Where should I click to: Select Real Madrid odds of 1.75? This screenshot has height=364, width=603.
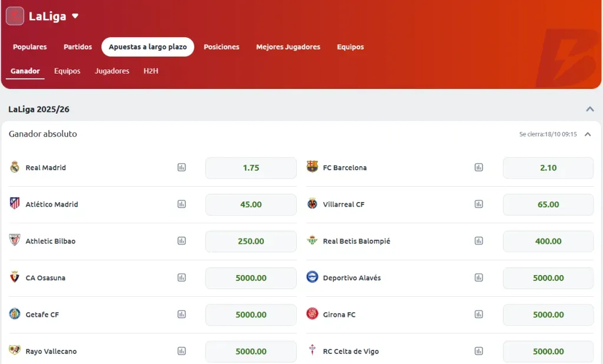(250, 168)
